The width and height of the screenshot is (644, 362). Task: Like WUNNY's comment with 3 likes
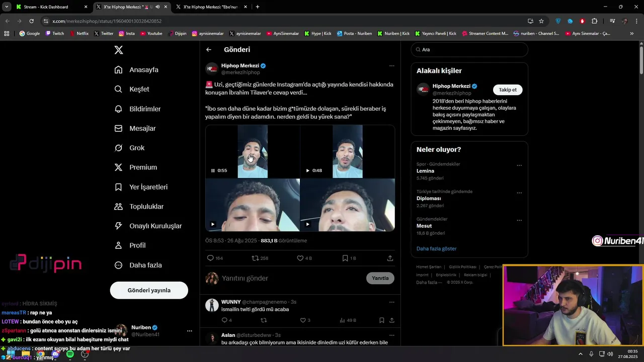pos(303,320)
